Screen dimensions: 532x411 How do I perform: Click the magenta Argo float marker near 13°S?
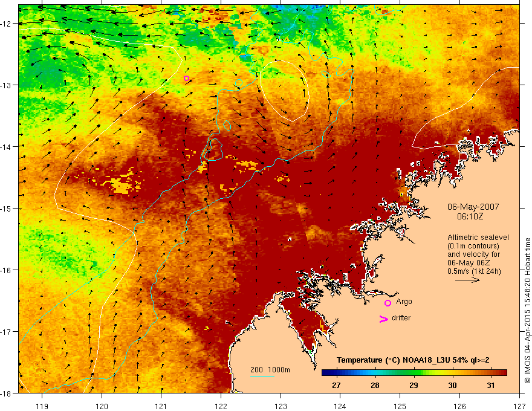[x=186, y=79]
